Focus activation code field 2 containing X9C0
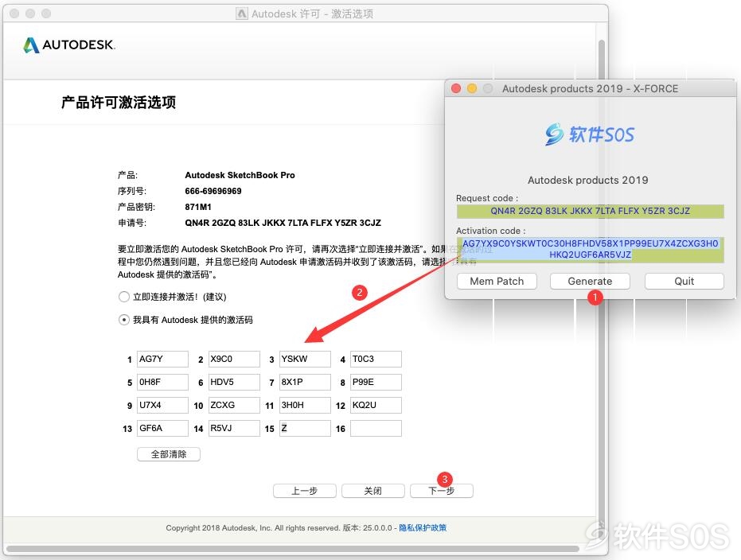741x560 pixels. click(x=234, y=359)
